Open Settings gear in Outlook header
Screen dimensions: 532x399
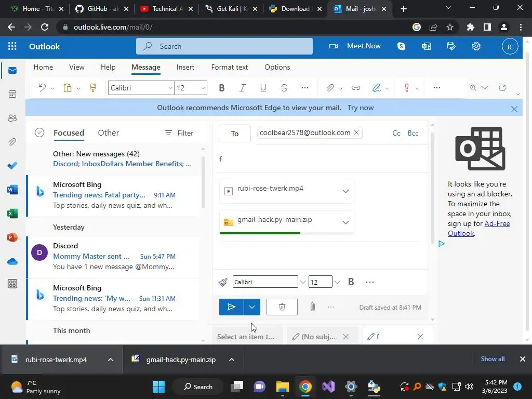[476, 46]
